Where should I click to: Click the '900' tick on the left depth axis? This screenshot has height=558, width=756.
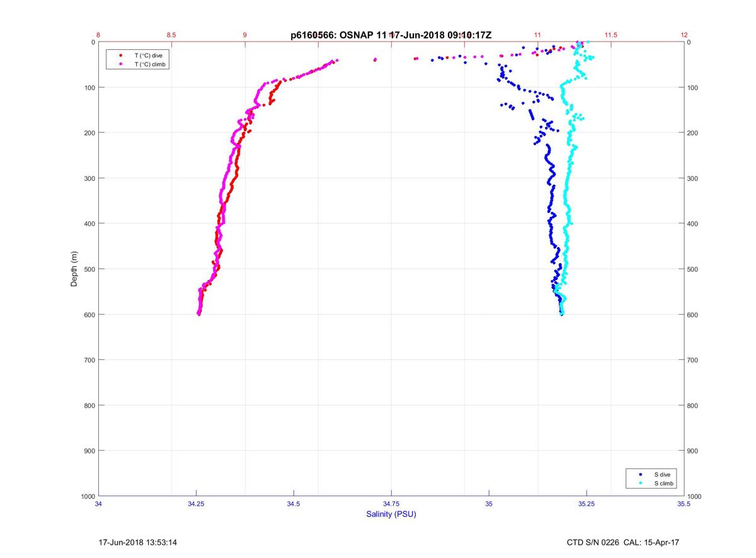tap(89, 451)
